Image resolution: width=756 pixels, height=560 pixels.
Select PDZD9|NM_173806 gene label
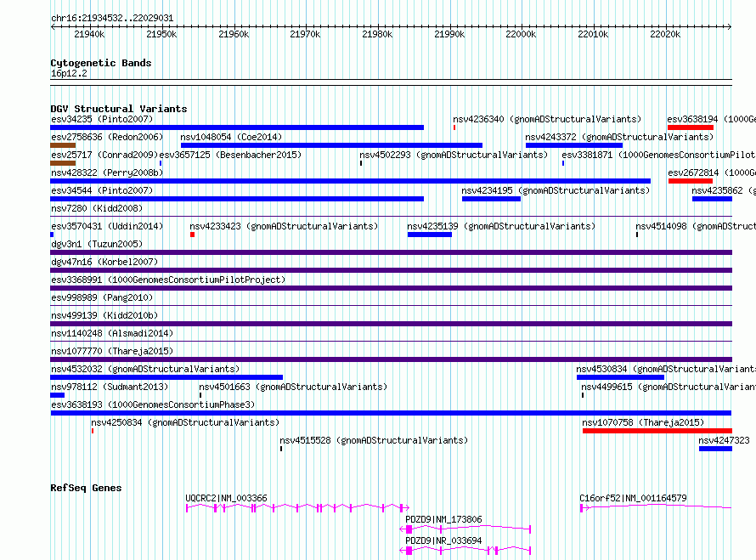pyautogui.click(x=443, y=519)
